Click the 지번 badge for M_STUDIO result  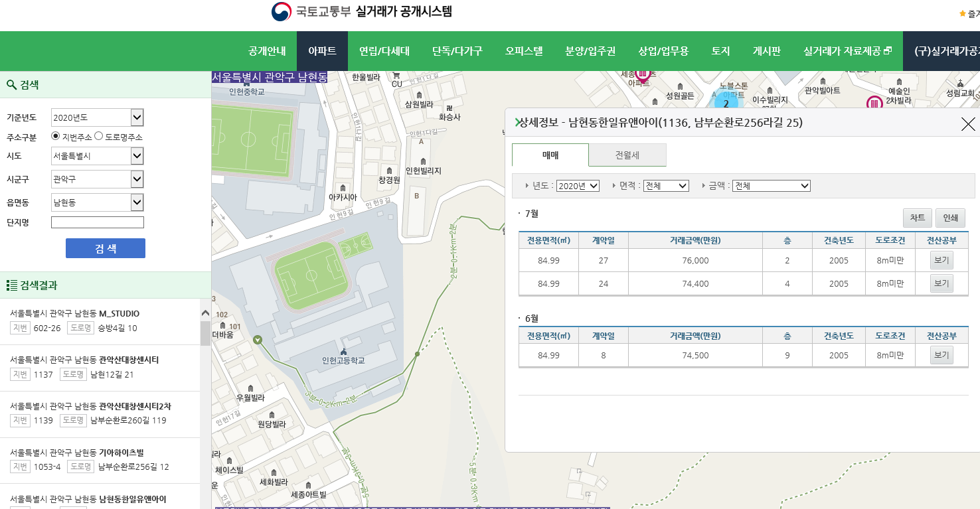pos(20,327)
